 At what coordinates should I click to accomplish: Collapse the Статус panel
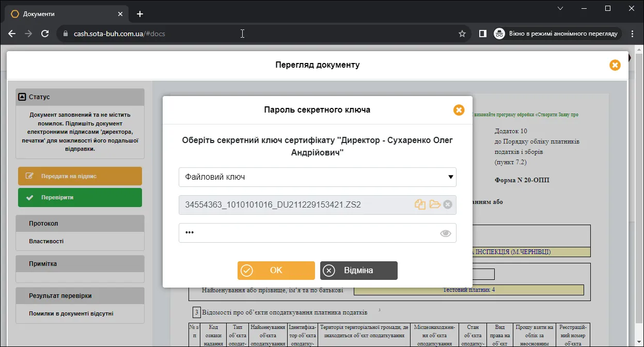point(22,97)
